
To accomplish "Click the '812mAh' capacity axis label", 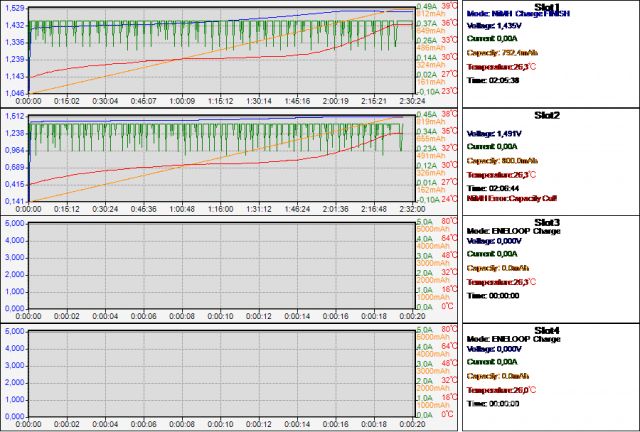I will [431, 13].
